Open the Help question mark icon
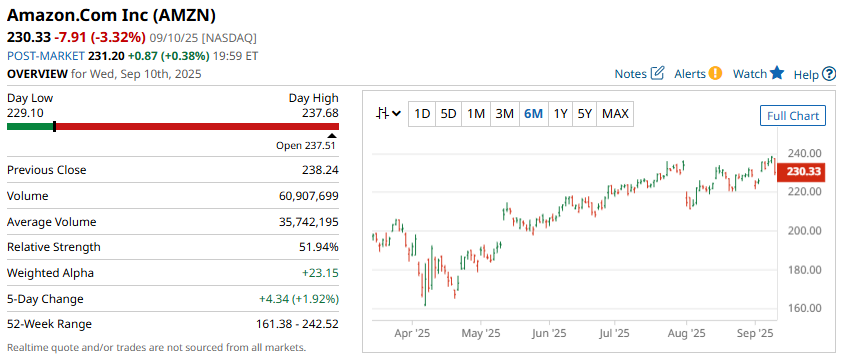This screenshot has height=364, width=847. [829, 74]
